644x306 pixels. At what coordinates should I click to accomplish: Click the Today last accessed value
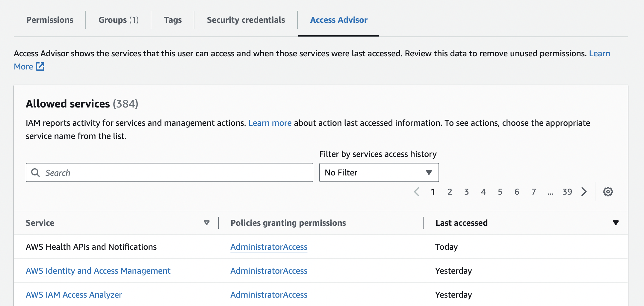[446, 247]
